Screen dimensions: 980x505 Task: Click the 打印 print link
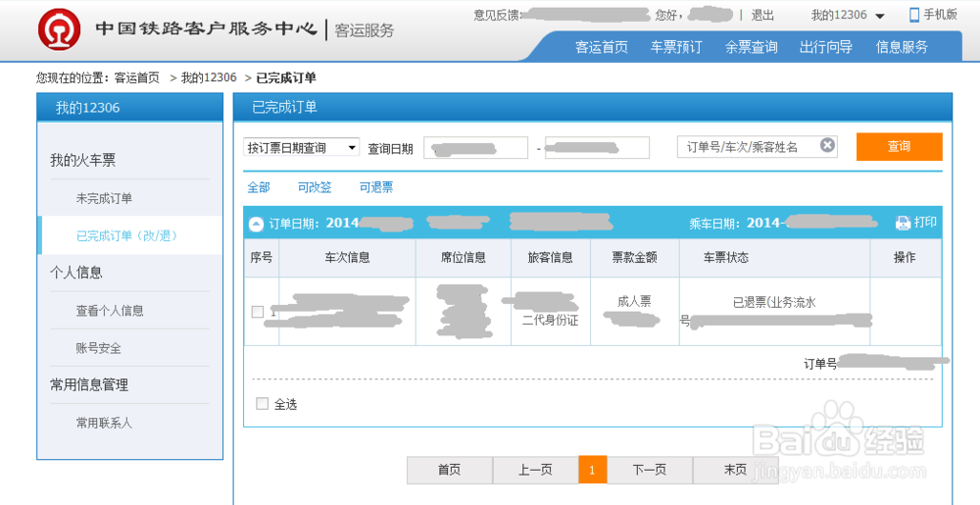coord(925,223)
